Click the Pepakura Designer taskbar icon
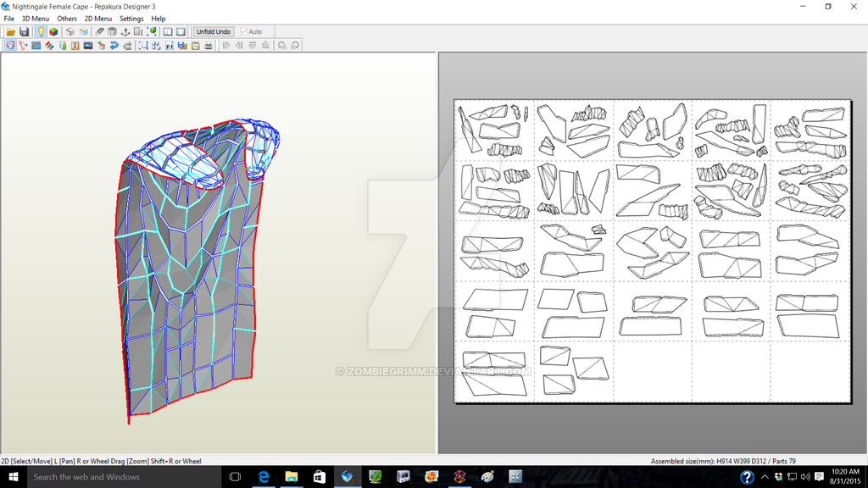This screenshot has width=868, height=488. 347,477
